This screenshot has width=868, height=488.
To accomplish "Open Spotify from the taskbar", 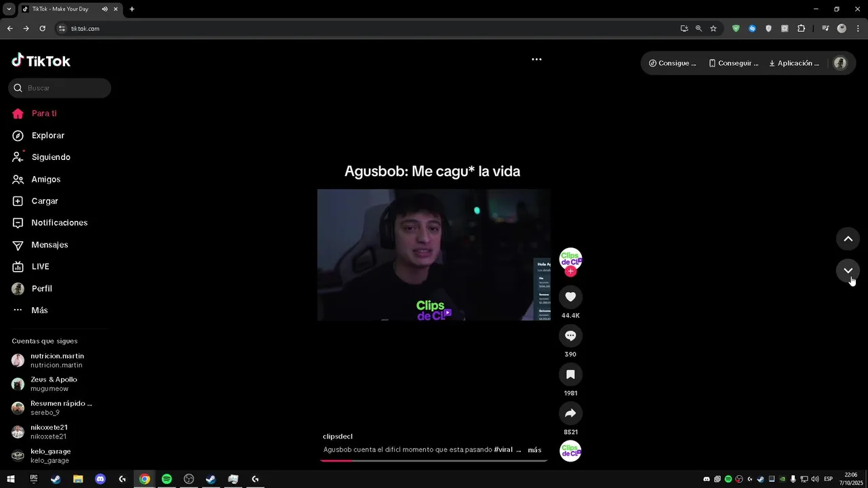I will point(167,479).
